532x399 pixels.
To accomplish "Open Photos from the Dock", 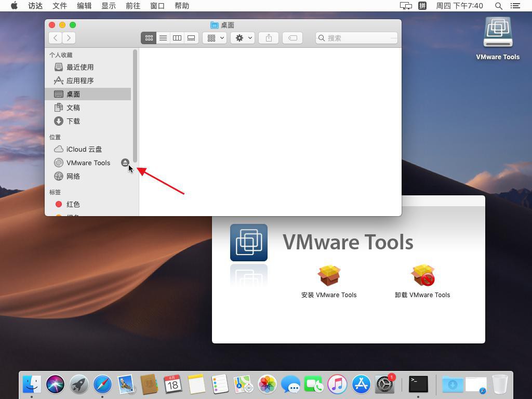I will (267, 384).
